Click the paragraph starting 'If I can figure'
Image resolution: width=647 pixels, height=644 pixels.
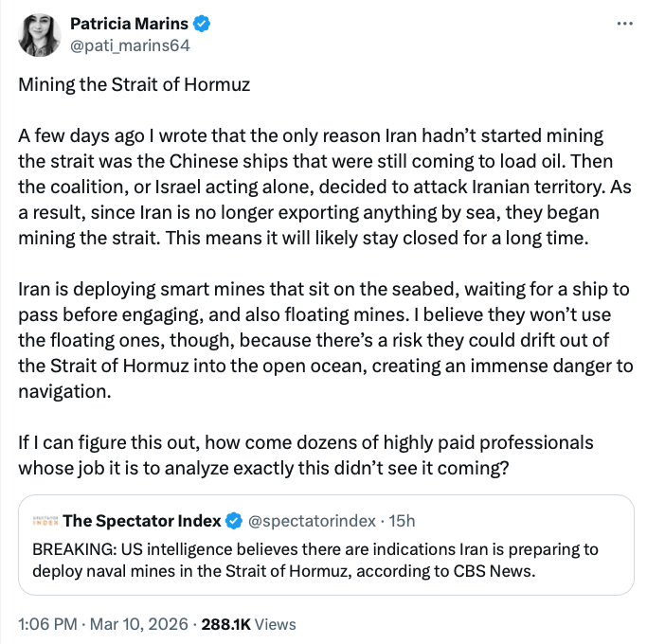[x=306, y=455]
